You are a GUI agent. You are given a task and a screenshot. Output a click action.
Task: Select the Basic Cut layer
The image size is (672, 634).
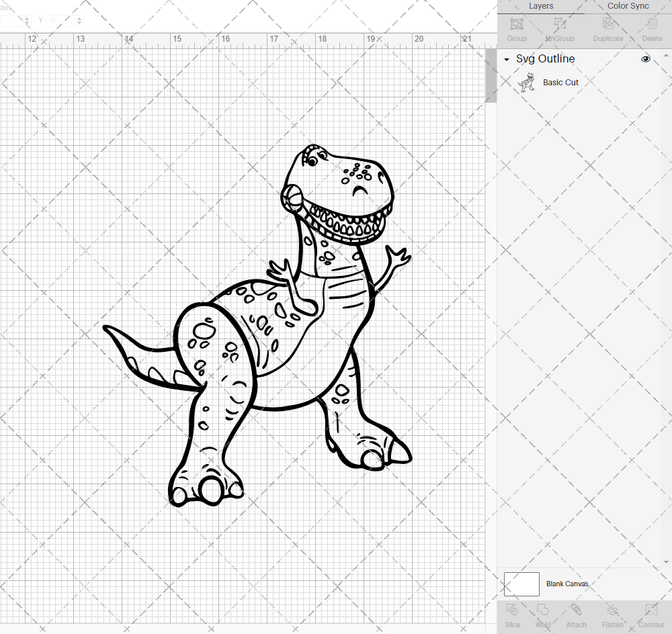point(560,82)
